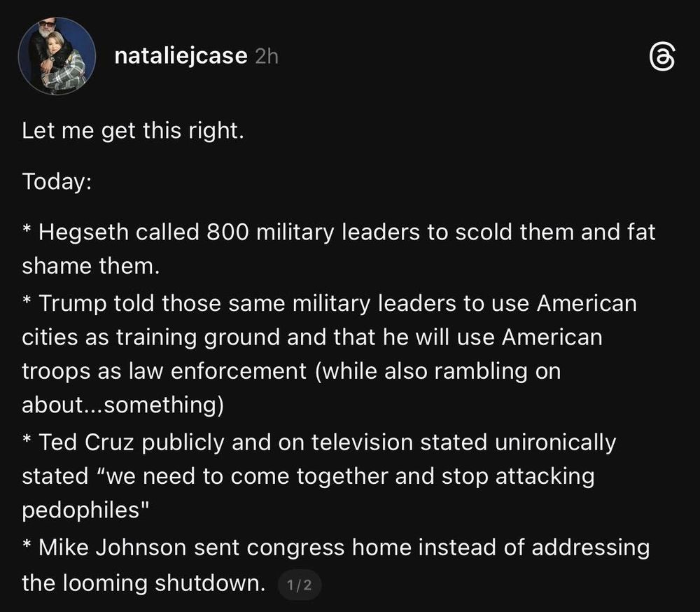Viewport: 700px width, 612px height.
Task: Click the "Let me get this right." line
Action: click(133, 130)
